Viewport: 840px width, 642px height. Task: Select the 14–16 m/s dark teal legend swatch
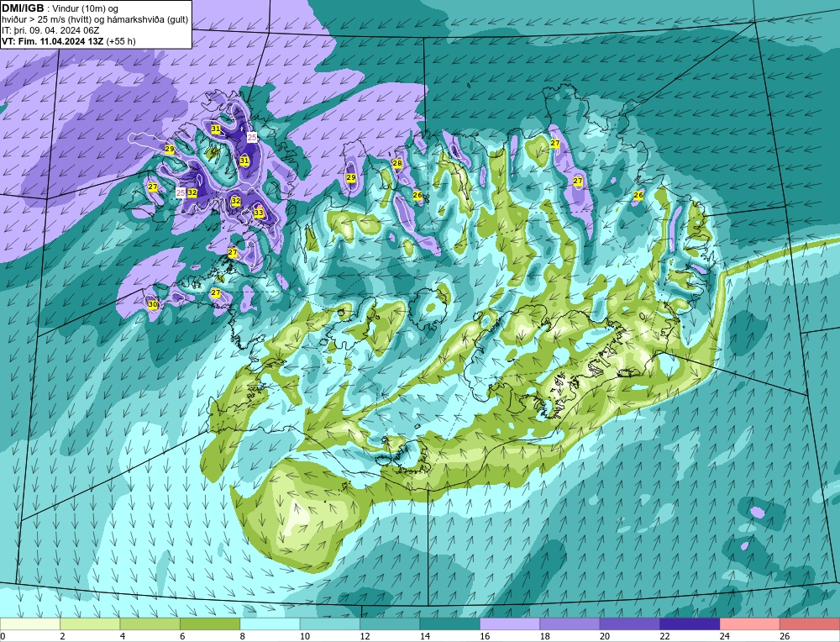coord(450,624)
